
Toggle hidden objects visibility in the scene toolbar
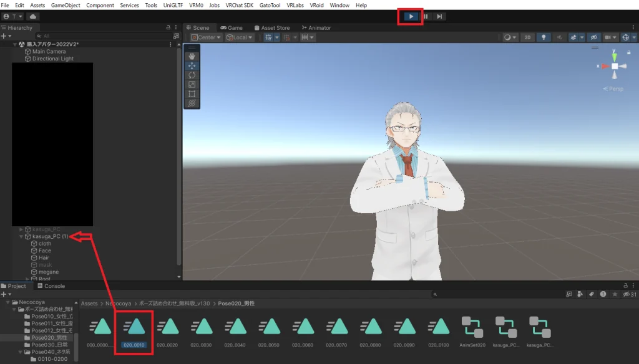tap(594, 37)
